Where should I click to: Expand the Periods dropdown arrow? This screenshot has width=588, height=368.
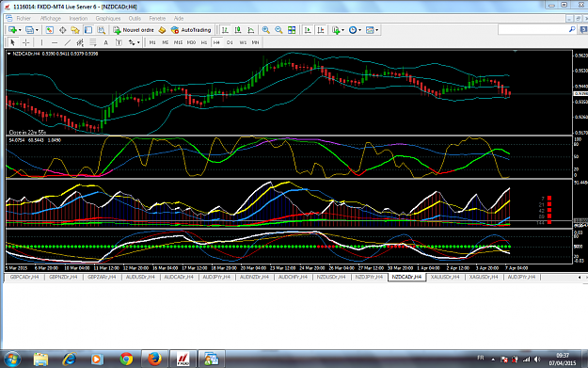[360, 30]
